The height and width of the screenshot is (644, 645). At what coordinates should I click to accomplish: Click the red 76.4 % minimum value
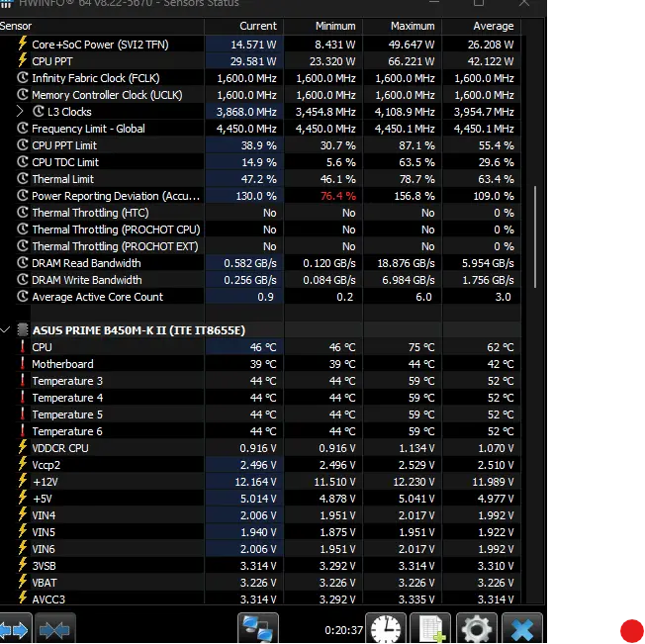[x=338, y=196]
